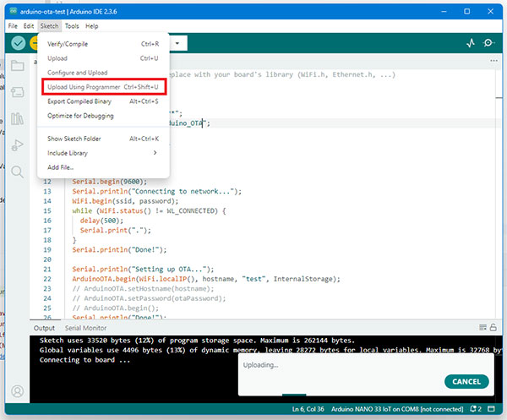Click "Connecting to board ..." output text
This screenshot has height=420, width=507.
point(84,360)
